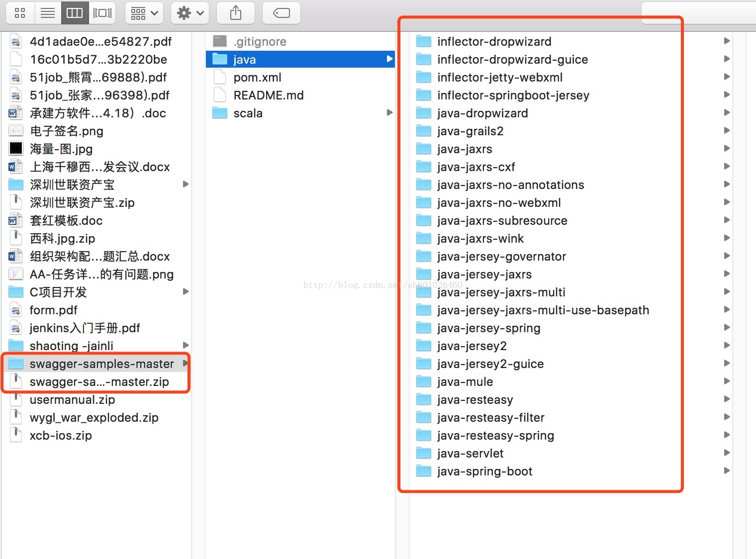The image size is (756, 559).
Task: Expand java-jaxrs-no-annotations arrow
Action: click(727, 184)
